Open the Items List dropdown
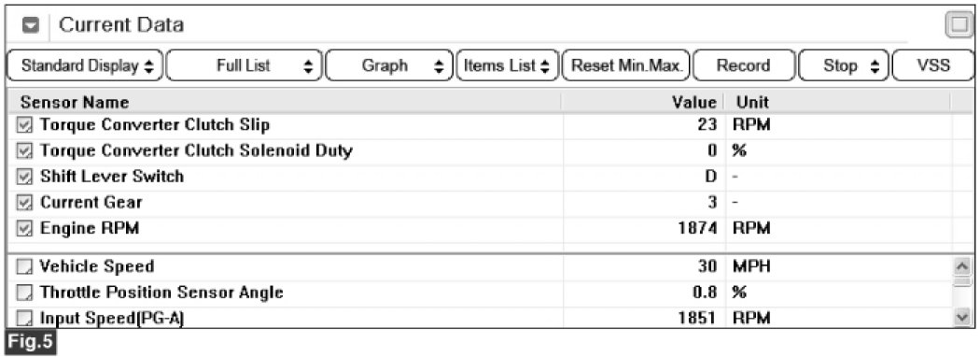The height and width of the screenshot is (357, 980). [508, 65]
